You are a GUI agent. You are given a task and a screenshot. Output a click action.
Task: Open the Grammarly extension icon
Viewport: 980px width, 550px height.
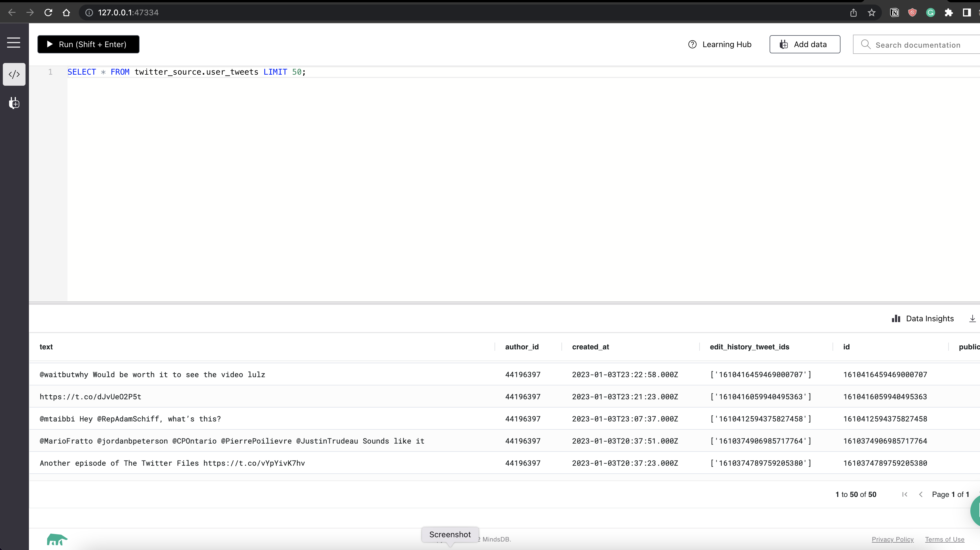931,12
